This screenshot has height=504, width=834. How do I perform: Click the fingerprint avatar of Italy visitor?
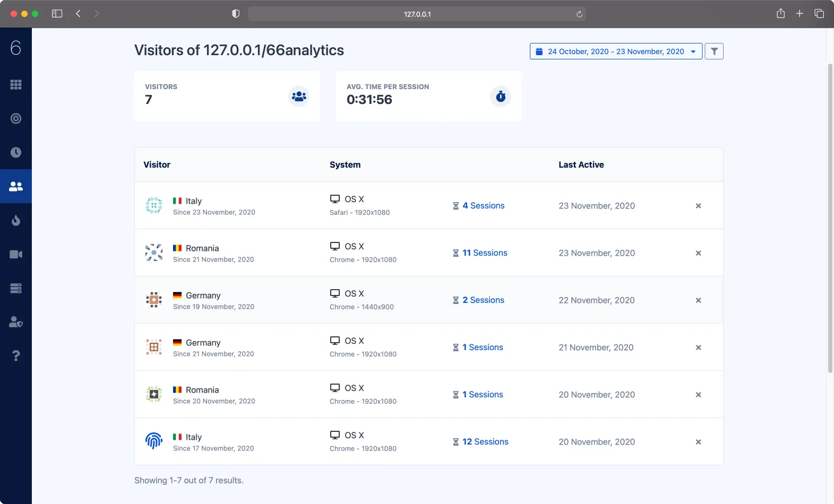154,441
